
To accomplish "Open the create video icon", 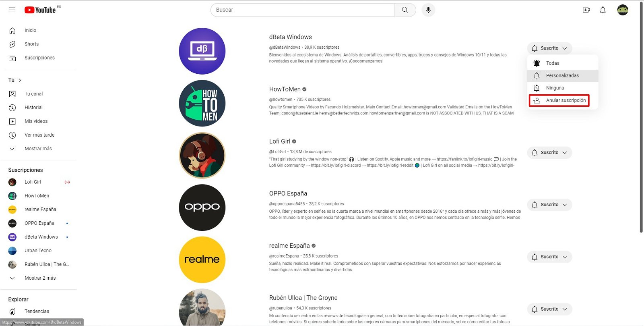I will coord(586,10).
